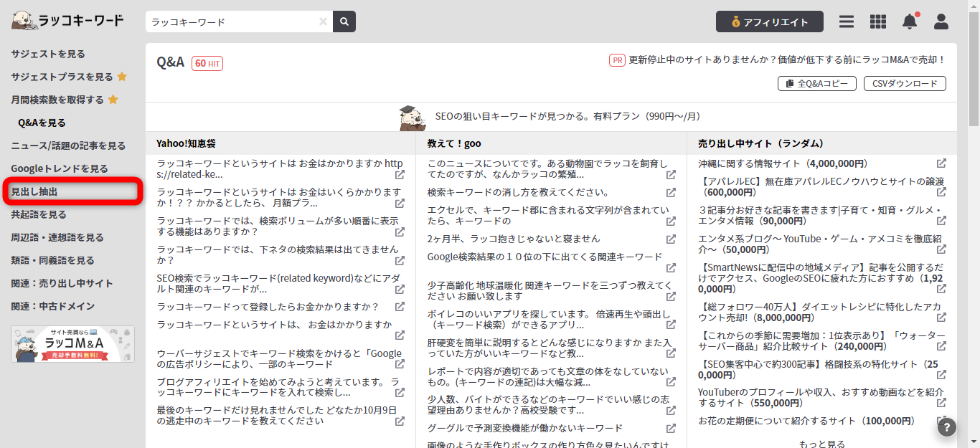Open the PR link about ラッコM&Aで売却
This screenshot has width=980, height=448.
(787, 60)
